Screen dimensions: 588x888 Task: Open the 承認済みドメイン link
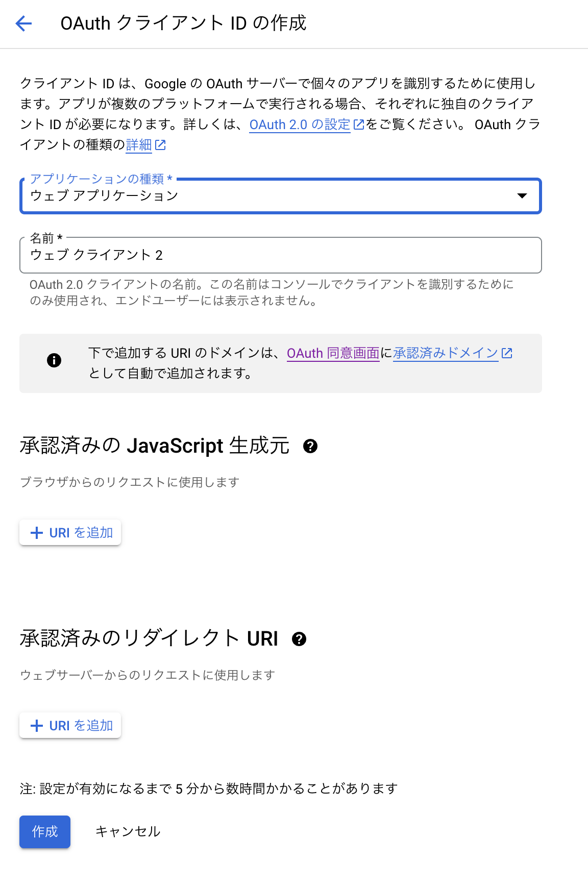coord(445,353)
